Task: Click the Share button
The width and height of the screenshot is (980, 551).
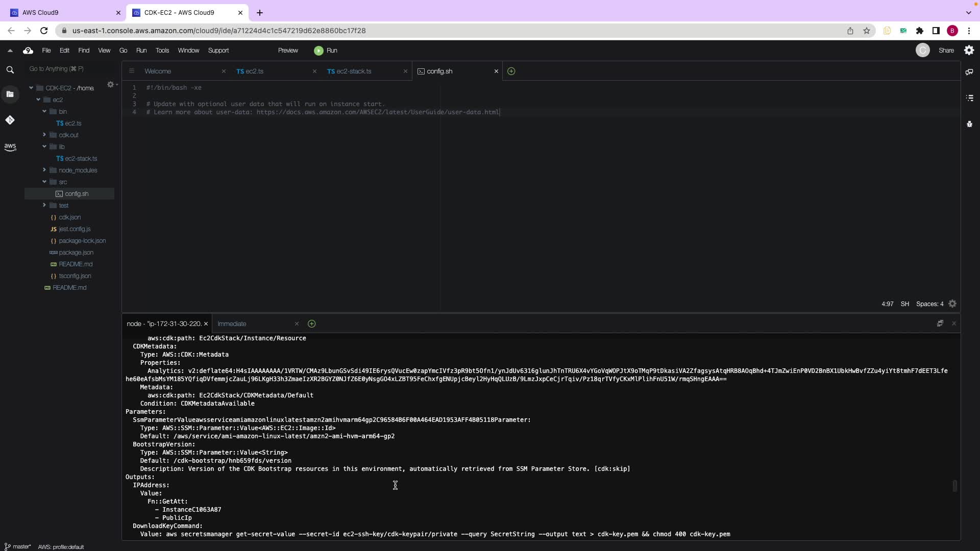Action: click(945, 51)
